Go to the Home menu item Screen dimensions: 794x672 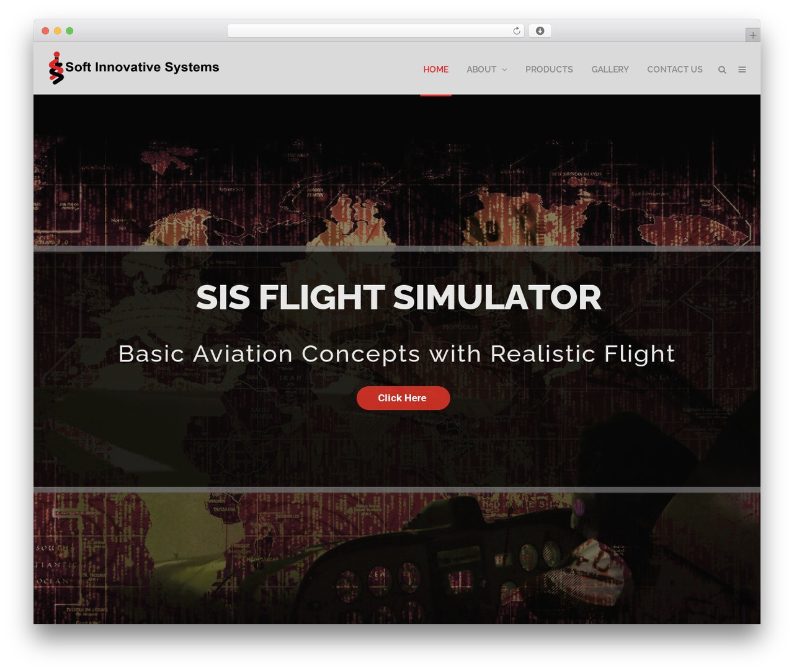point(435,69)
